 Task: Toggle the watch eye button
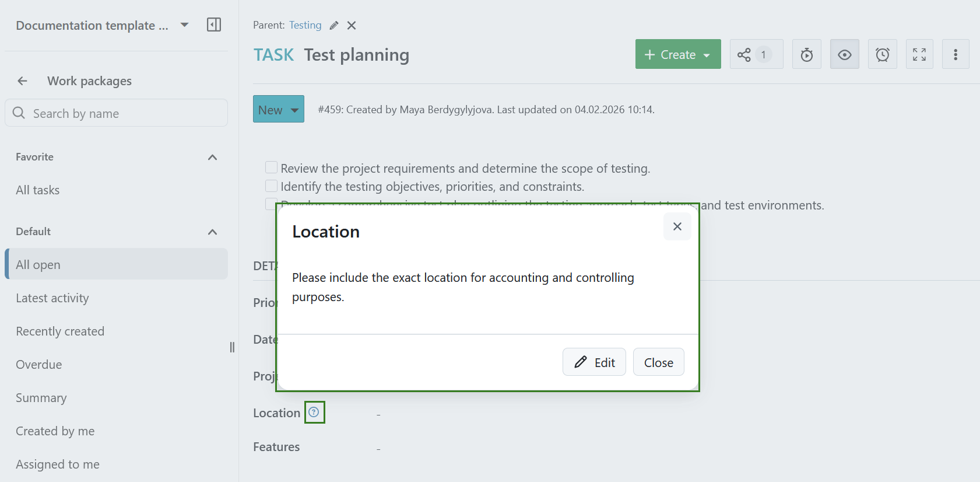coord(844,55)
